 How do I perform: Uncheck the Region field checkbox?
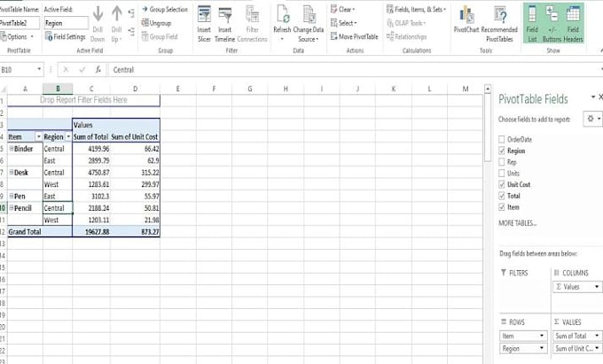pos(502,151)
